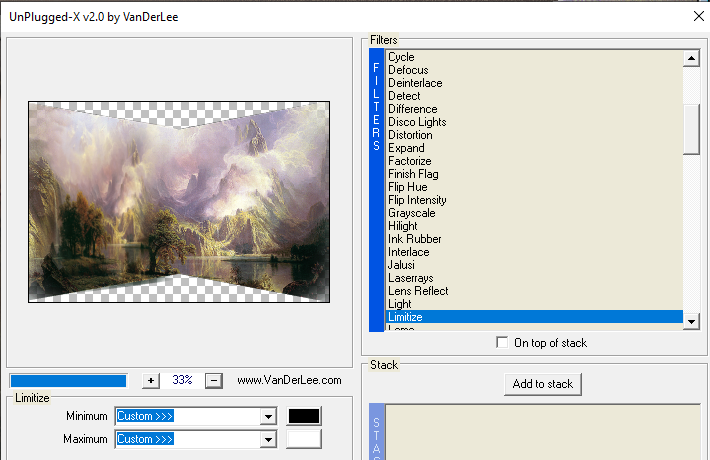Select Detect filter
The width and height of the screenshot is (710, 460).
(534, 96)
